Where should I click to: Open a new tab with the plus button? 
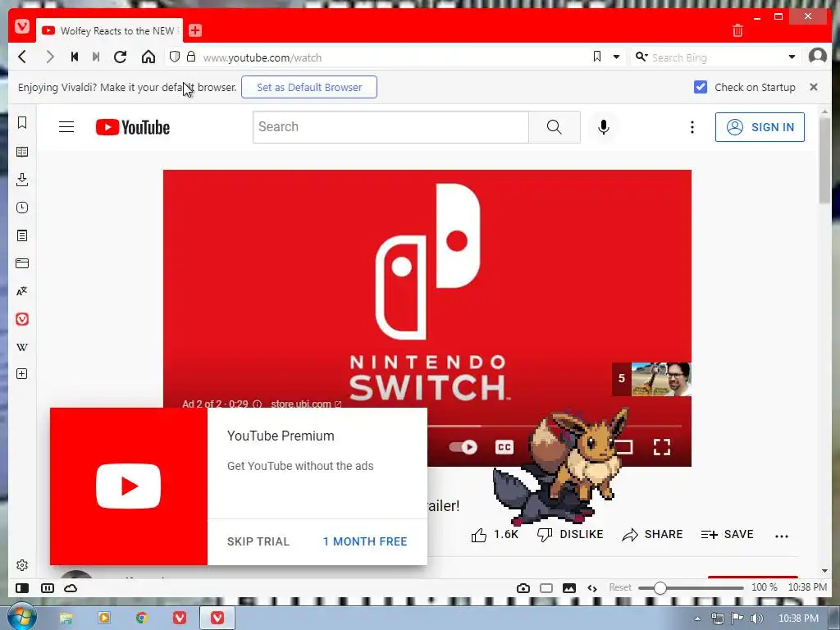pos(195,30)
